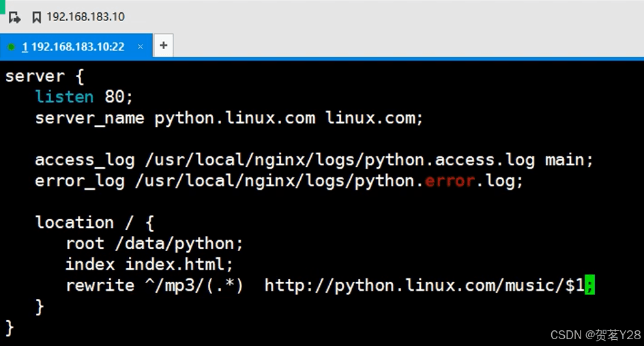
Task: Click the http://python.linux.com/music/$1 URL text
Action: [x=424, y=285]
